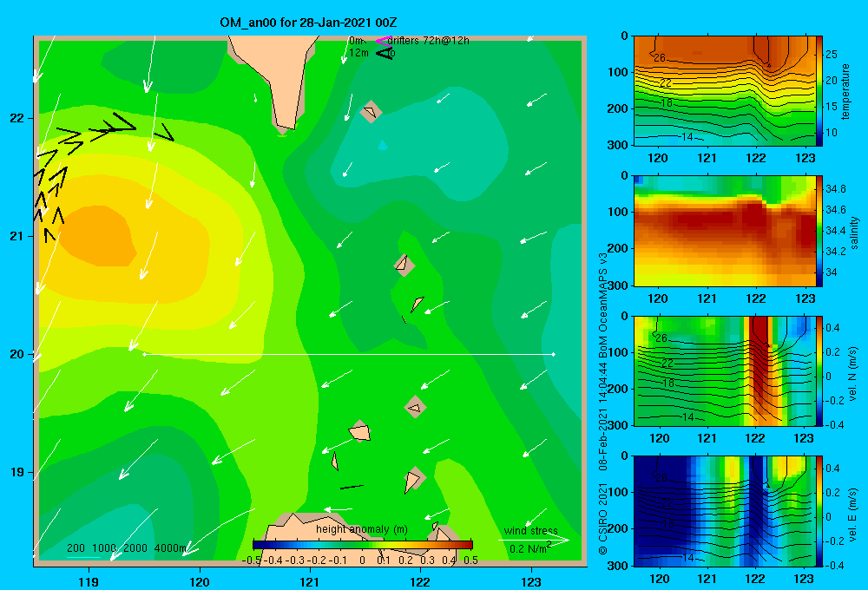Click the main map latitude tick 20
The width and height of the screenshot is (868, 590).
click(16, 354)
